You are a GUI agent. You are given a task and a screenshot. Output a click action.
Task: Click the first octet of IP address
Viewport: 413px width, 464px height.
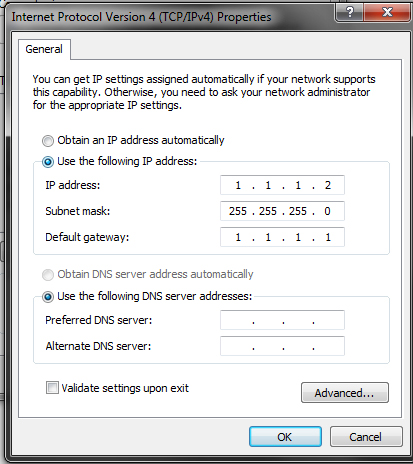click(238, 185)
